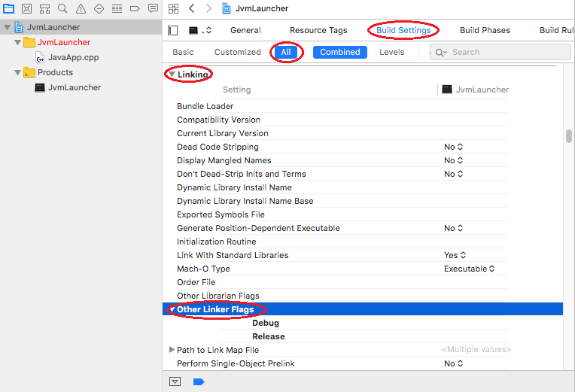The height and width of the screenshot is (392, 575).
Task: Switch to the General tab
Action: pos(245,30)
